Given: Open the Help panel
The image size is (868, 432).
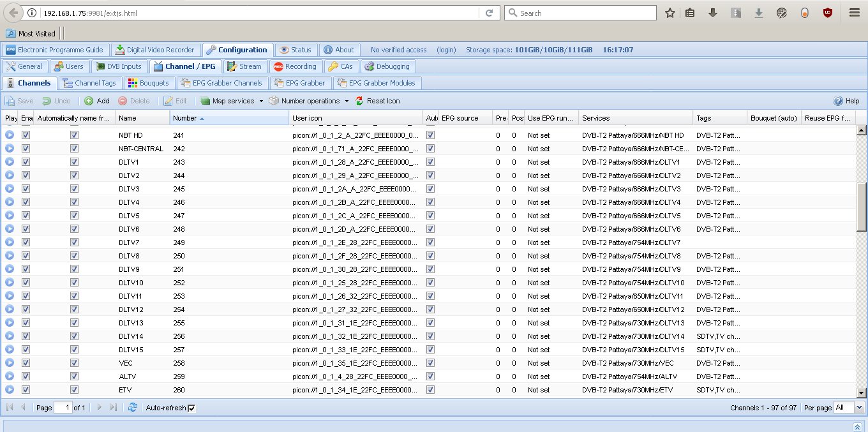Looking at the screenshot, I should pos(846,101).
